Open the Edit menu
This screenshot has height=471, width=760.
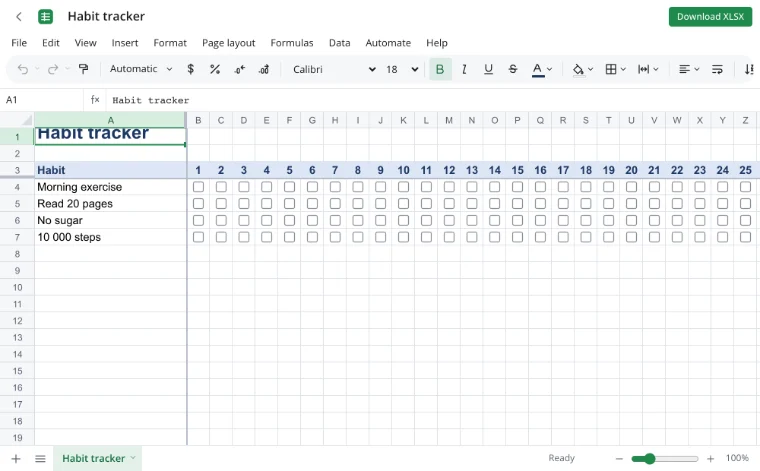[50, 43]
